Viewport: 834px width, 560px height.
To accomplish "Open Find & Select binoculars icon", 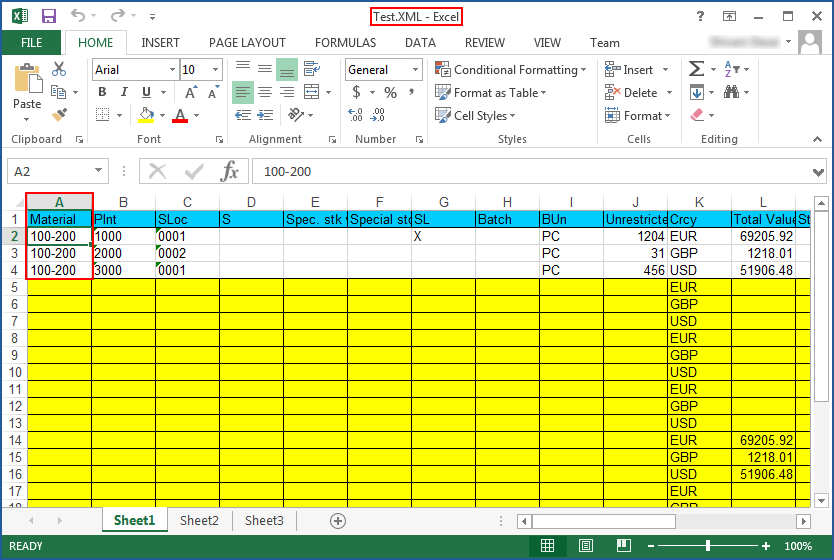I will 731,93.
